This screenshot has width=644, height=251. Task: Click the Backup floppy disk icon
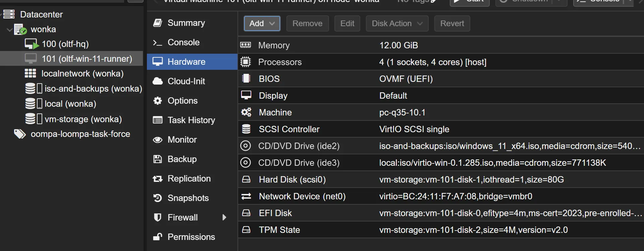point(157,159)
